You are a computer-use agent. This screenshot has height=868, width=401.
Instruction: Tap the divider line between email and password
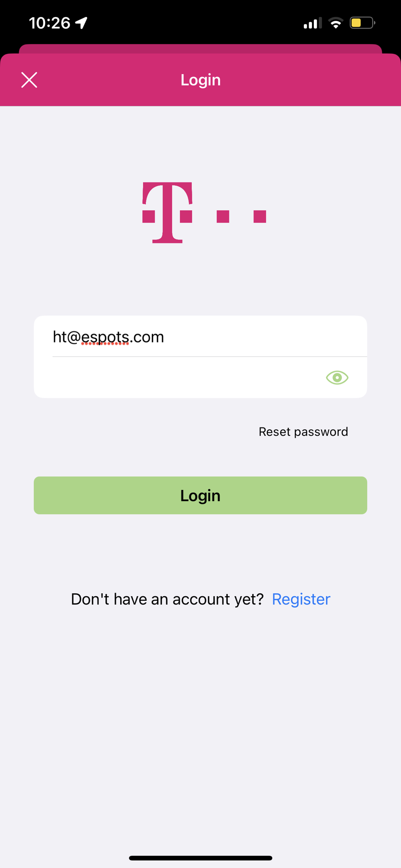pyautogui.click(x=210, y=357)
